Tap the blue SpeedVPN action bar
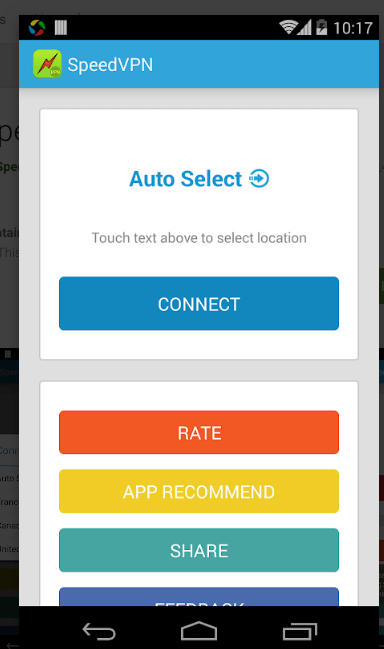 pos(199,64)
